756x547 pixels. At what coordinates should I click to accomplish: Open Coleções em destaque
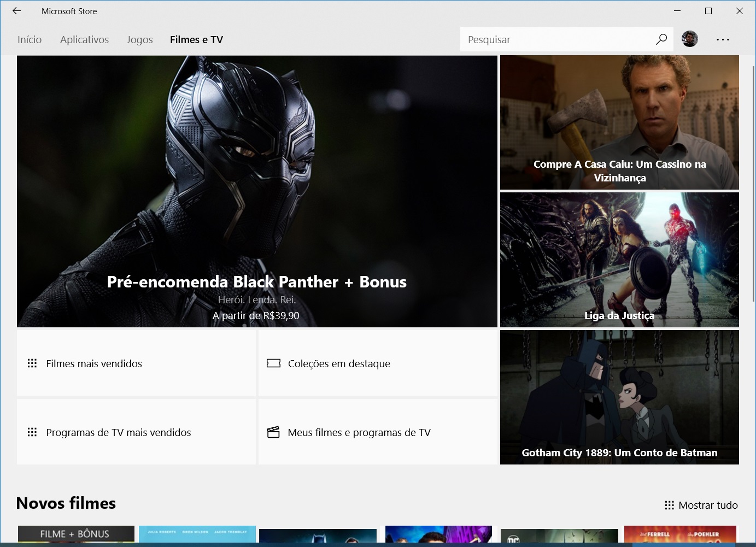378,363
